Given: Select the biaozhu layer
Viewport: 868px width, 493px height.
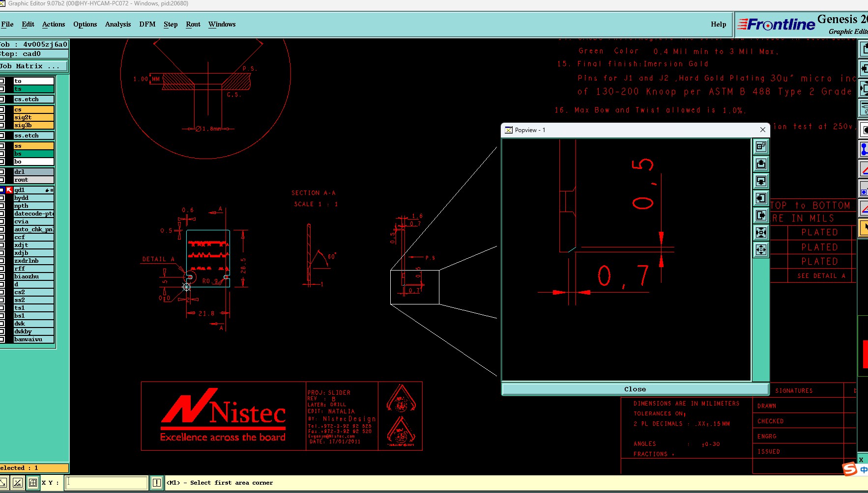Looking at the screenshot, I should (33, 276).
